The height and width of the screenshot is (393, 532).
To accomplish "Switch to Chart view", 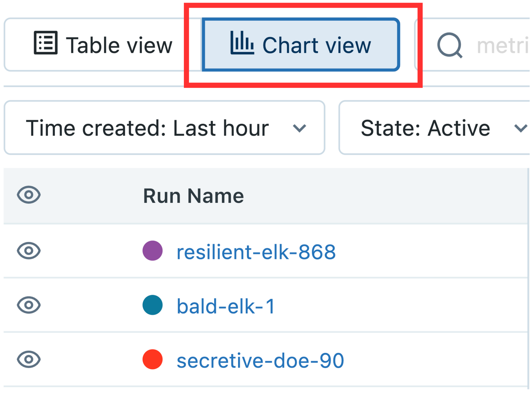I will point(301,45).
